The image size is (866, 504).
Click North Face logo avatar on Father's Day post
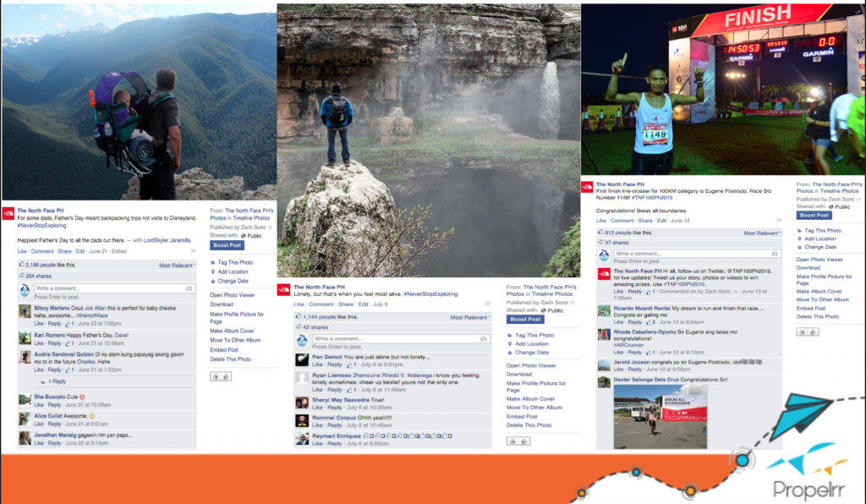coord(8,214)
